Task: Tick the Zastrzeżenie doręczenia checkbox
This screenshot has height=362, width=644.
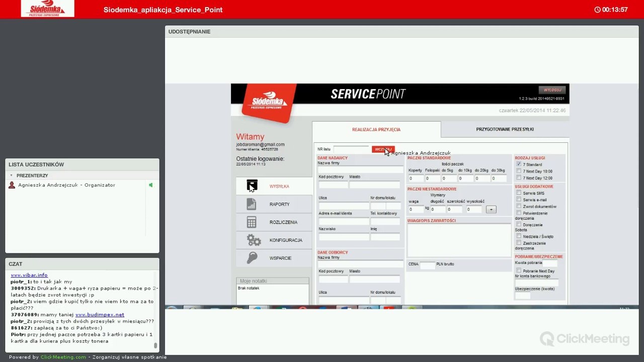Action: 519,243
